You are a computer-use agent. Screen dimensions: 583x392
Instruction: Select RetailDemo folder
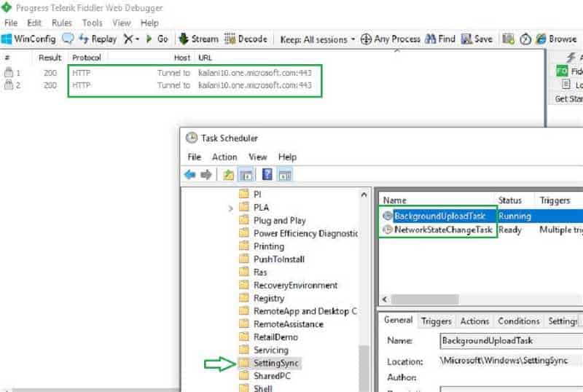(268, 337)
